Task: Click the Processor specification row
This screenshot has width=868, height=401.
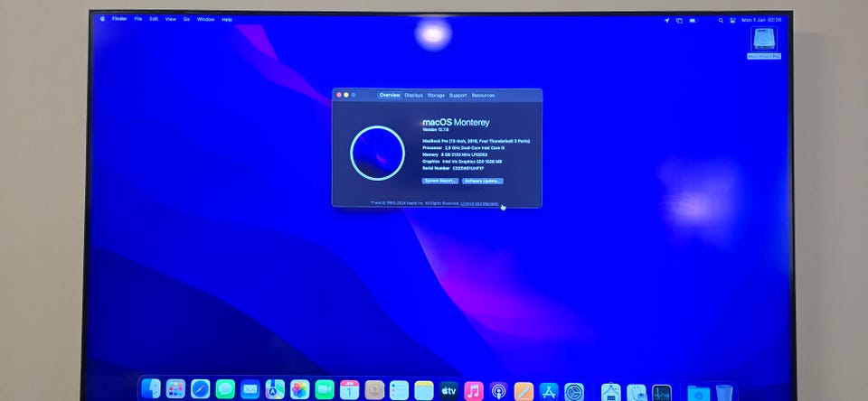Action: coord(463,148)
